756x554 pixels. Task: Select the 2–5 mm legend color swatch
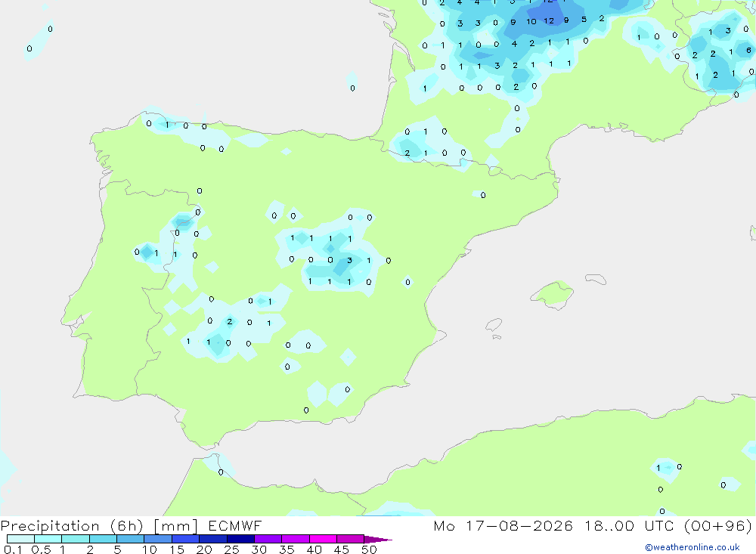103,539
